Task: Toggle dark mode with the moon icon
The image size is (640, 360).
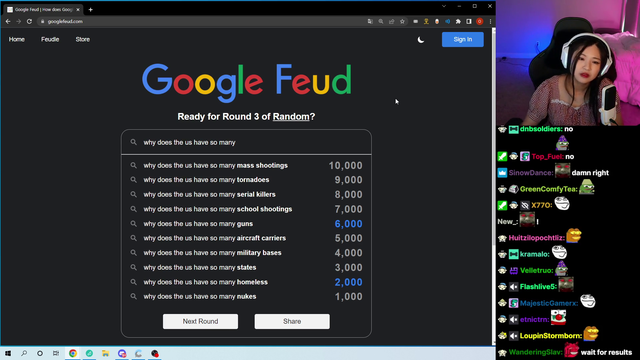Action: point(421,40)
